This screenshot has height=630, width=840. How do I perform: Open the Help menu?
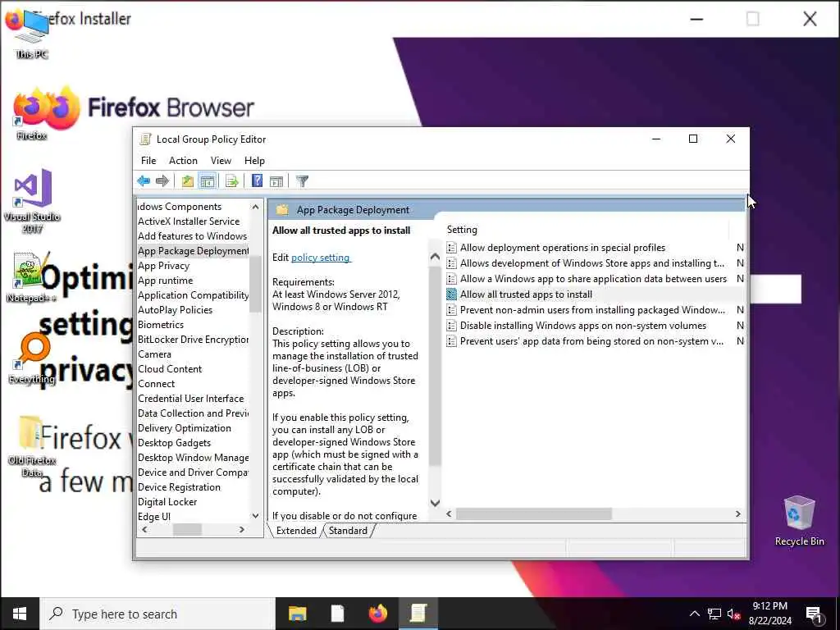click(254, 161)
